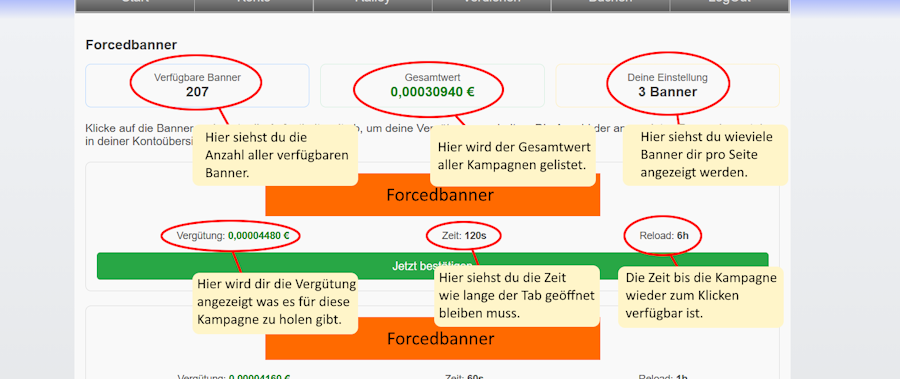Select the Verfügbare Banner count 207
The image size is (900, 379).
point(197,92)
